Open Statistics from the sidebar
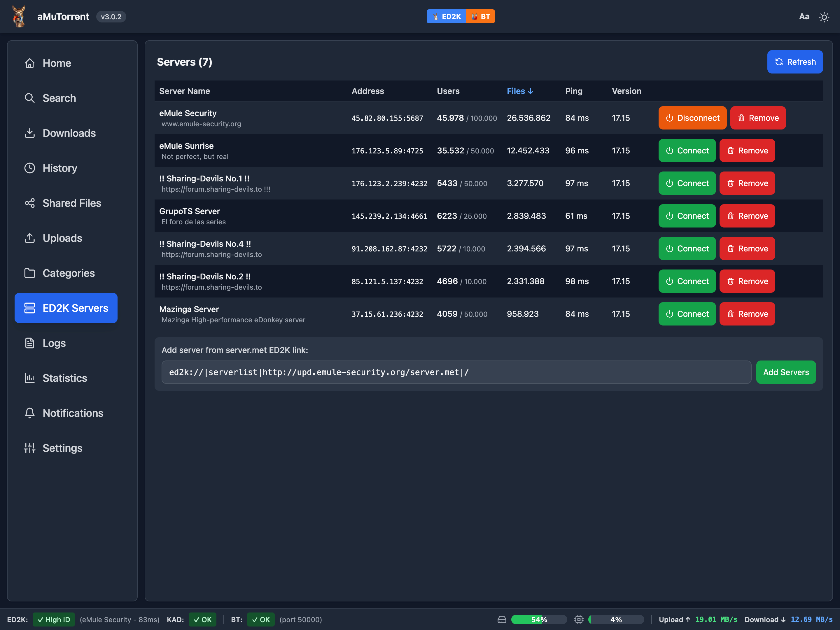Image resolution: width=840 pixels, height=630 pixels. 64,378
